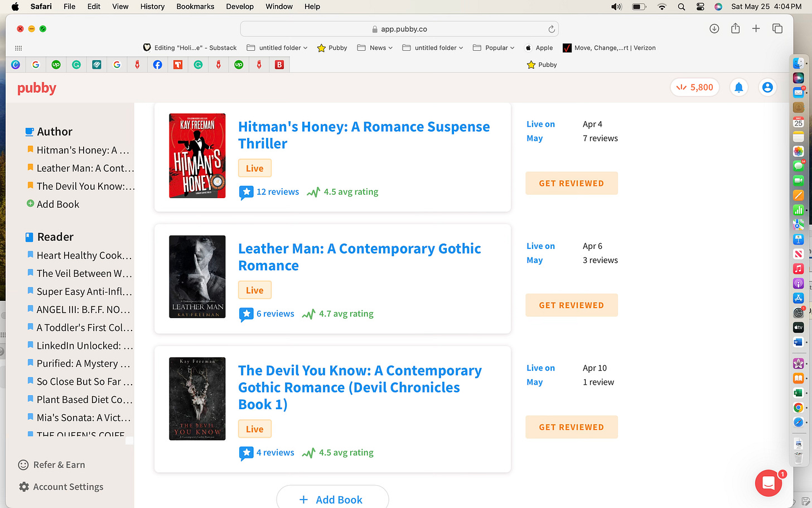
Task: Open the favorites grid icon
Action: pyautogui.click(x=18, y=48)
